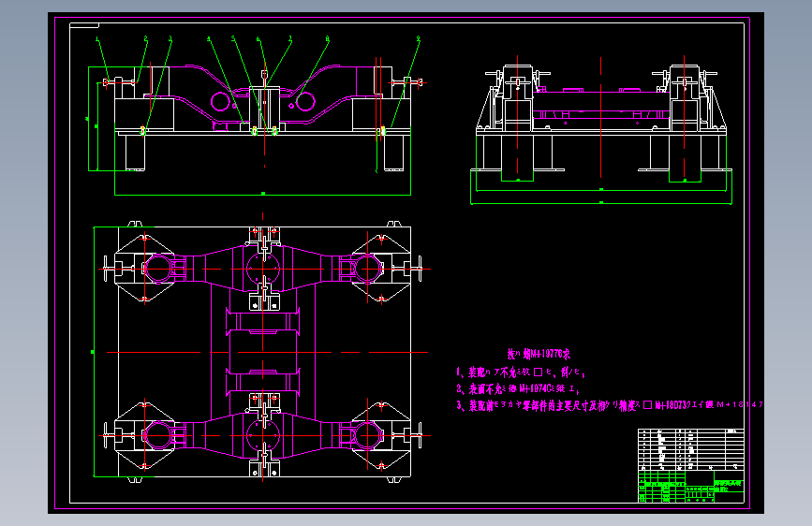812x526 pixels.
Task: Select technical note line 2
Action: click(x=518, y=388)
